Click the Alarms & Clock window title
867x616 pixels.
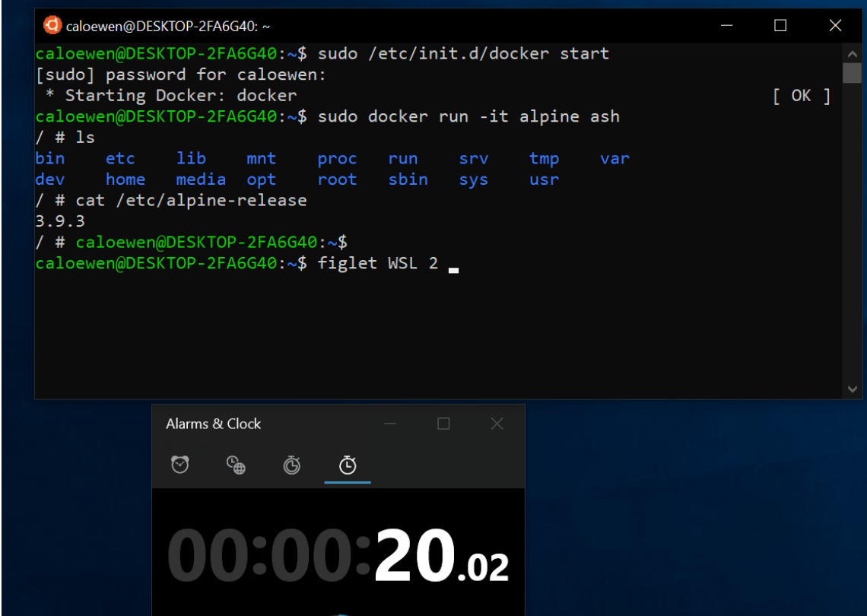coord(214,424)
